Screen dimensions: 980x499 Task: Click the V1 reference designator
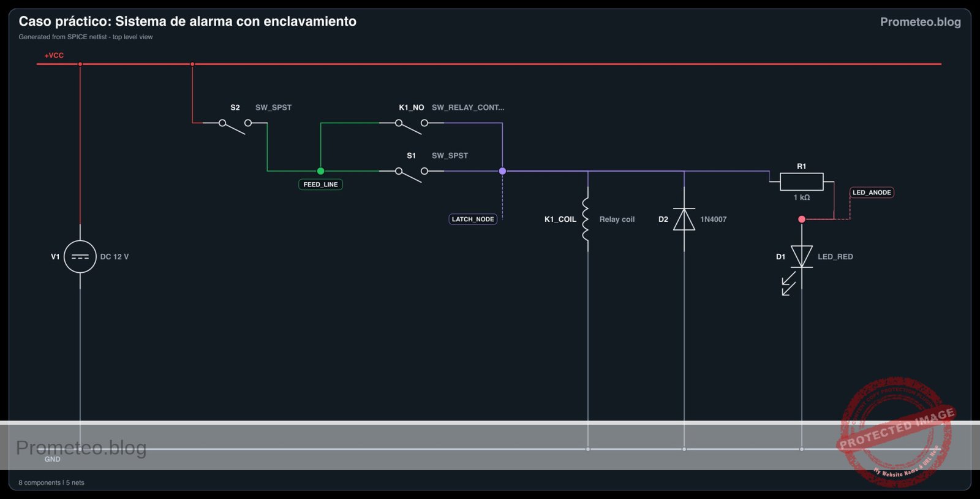pos(55,257)
